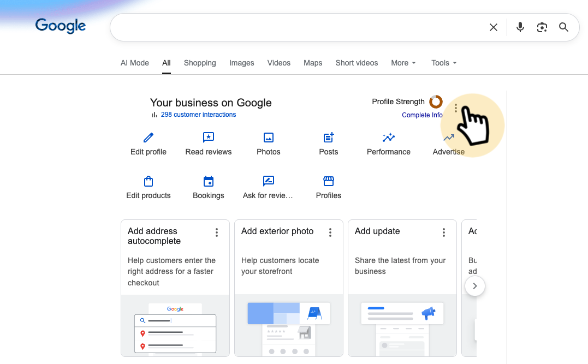The width and height of the screenshot is (588, 364).
Task: Open 298 customer interactions link
Action: 198,115
